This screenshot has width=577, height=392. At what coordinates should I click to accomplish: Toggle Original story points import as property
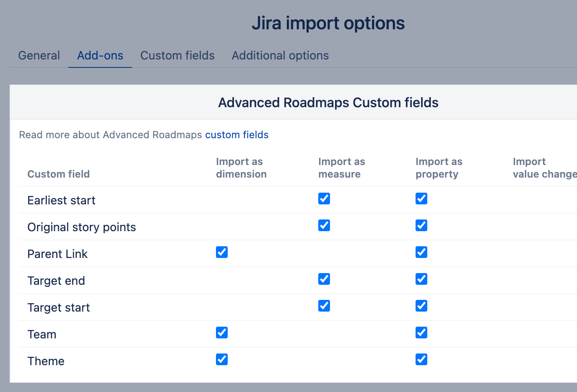421,225
